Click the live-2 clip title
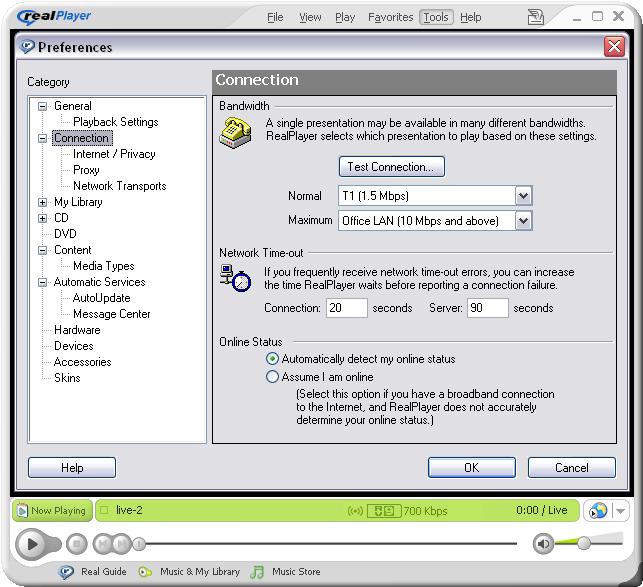The image size is (643, 587). click(x=129, y=510)
